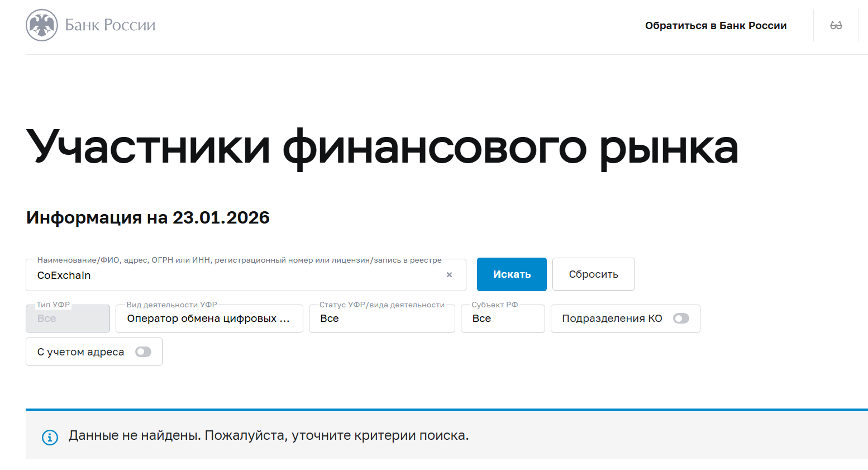Open the "Обратиться в Банк России" link
This screenshot has height=470, width=868.
(716, 26)
